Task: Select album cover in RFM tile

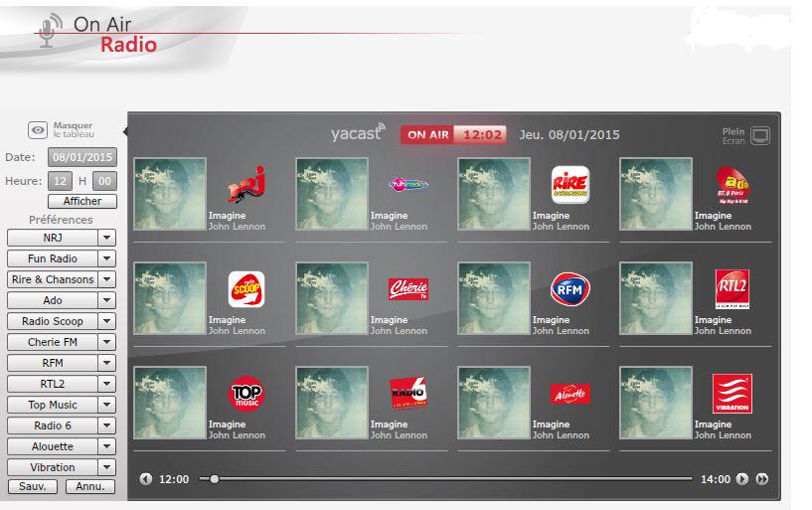Action: pos(494,298)
